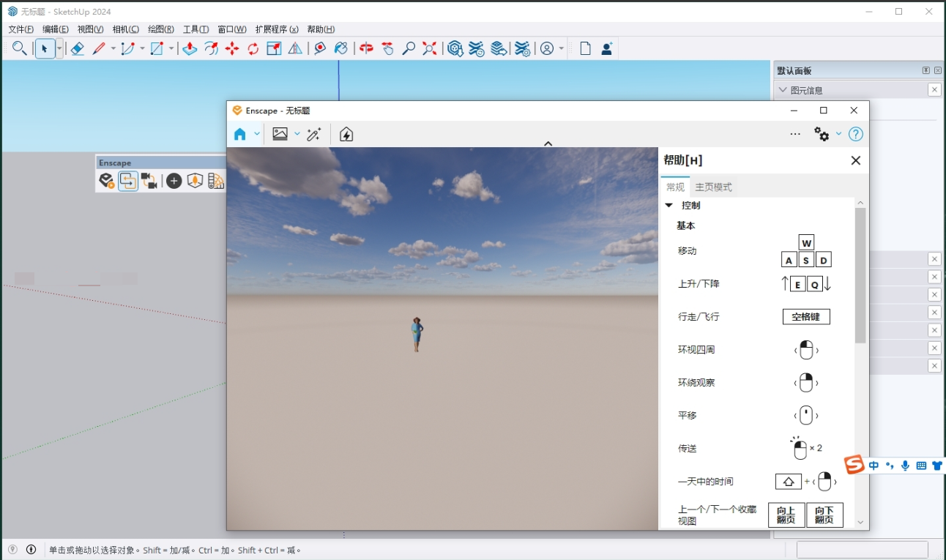The image size is (946, 560).
Task: Open the 绘图(R) menu
Action: (161, 29)
